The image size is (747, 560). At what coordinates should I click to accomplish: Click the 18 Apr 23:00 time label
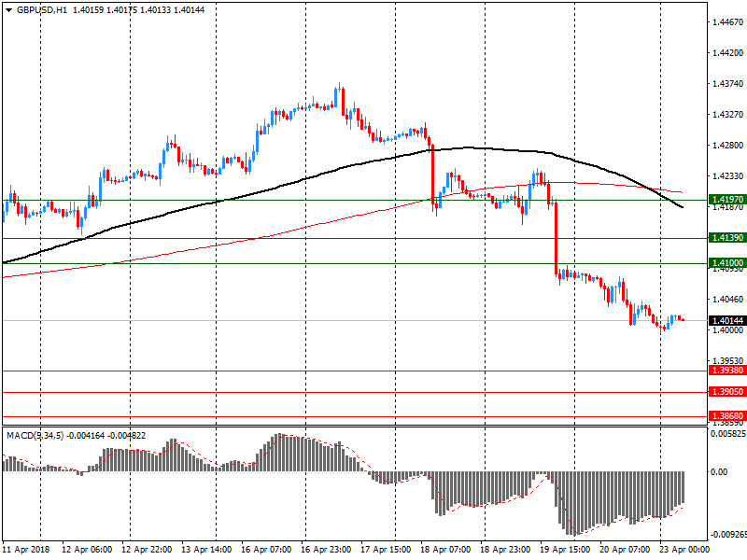coord(505,550)
